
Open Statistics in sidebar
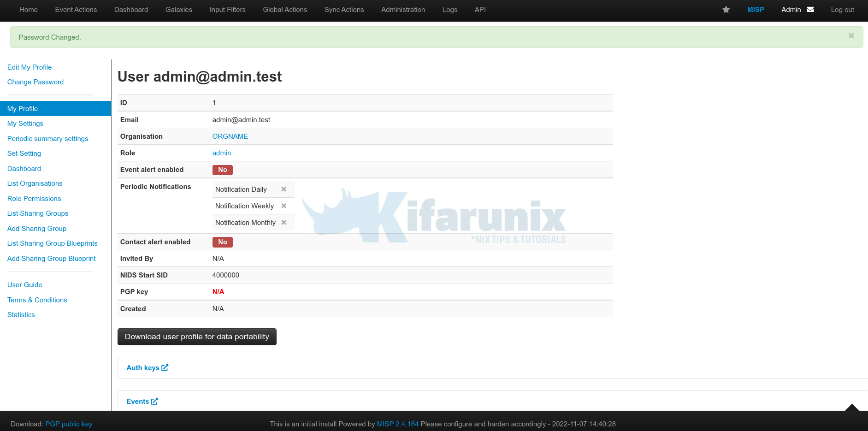point(21,315)
